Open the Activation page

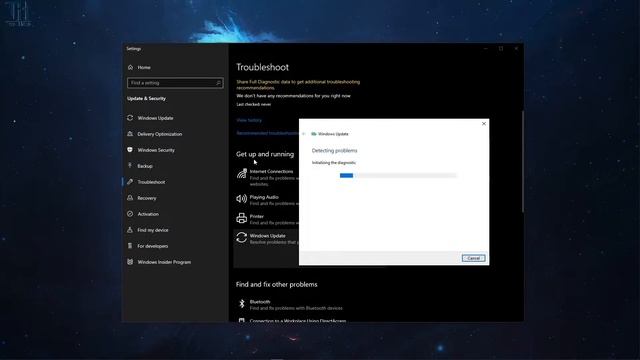coord(148,214)
